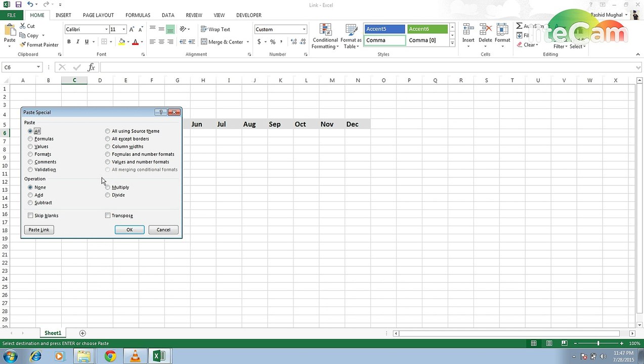
Task: Click the Center align icon
Action: coord(161,42)
